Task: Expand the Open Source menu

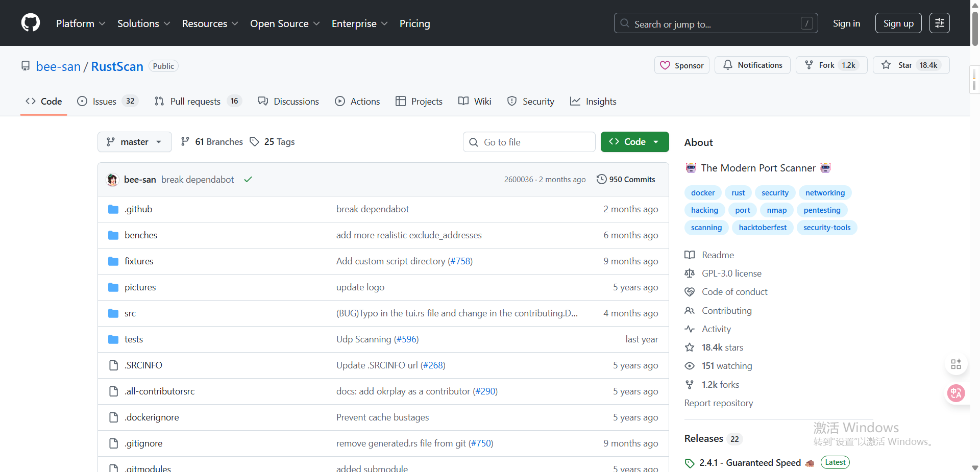Action: (x=285, y=23)
